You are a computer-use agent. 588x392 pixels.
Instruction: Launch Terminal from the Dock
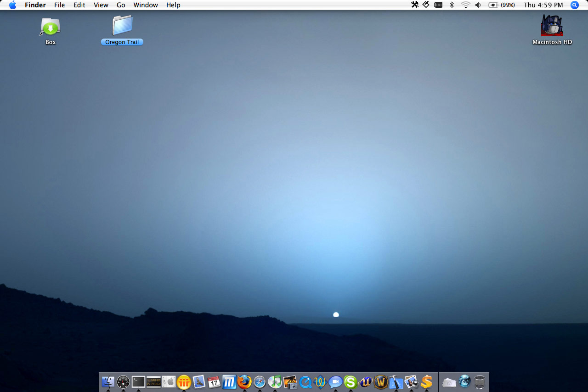138,381
